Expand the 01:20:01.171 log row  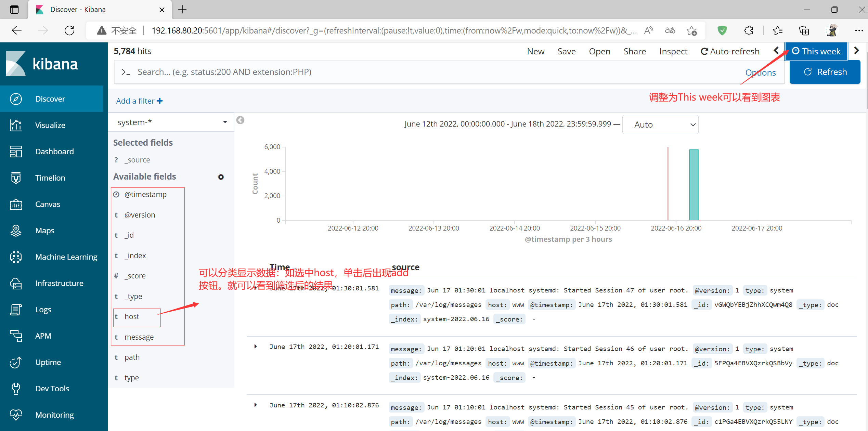256,347
